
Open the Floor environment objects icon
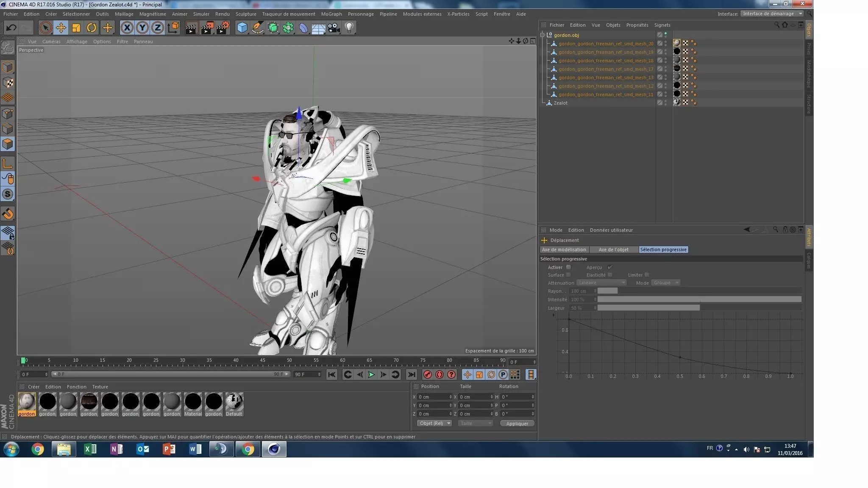tap(318, 28)
